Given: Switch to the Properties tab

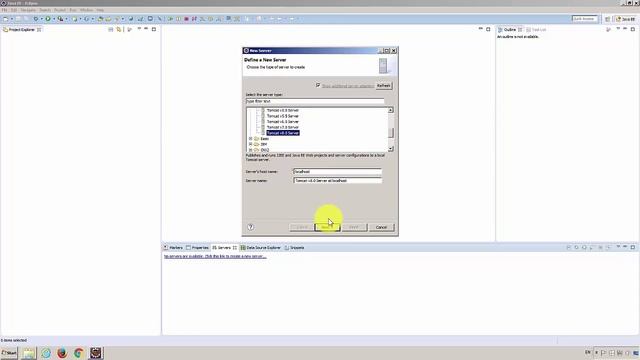Looking at the screenshot, I should click(197, 248).
